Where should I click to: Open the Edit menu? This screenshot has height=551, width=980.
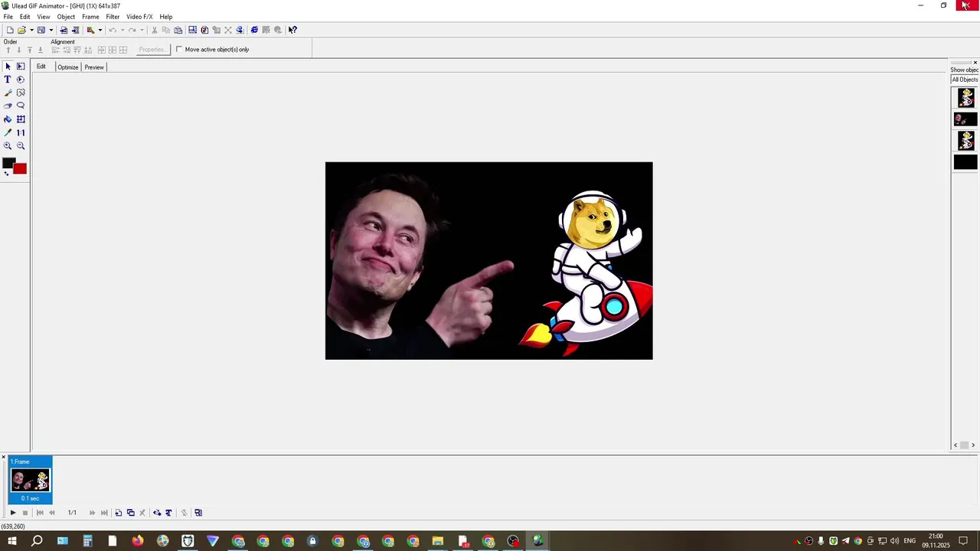(x=25, y=17)
